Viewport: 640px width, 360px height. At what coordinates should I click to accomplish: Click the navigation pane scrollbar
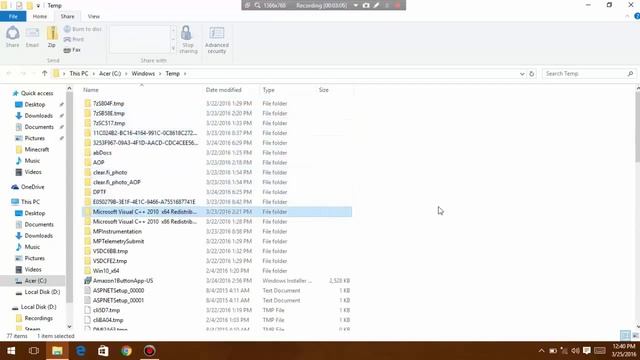[x=69, y=197]
